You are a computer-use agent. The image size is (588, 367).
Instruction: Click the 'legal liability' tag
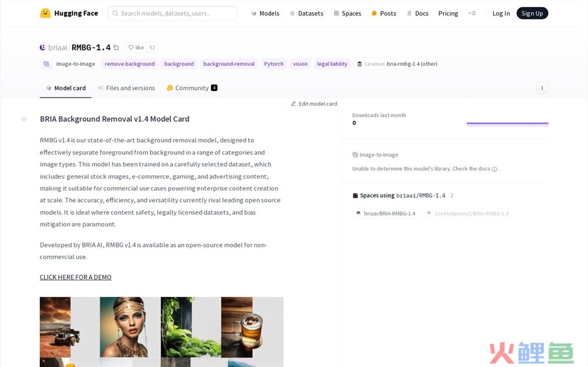332,64
